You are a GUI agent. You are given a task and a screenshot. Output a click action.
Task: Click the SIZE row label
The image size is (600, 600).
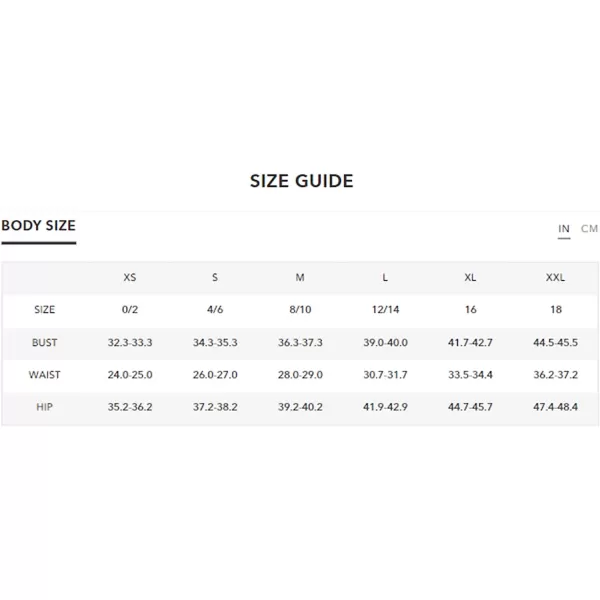click(44, 310)
